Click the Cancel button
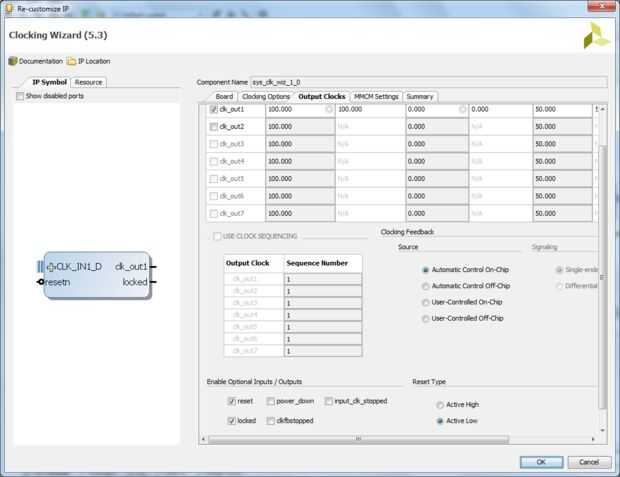The height and width of the screenshot is (477, 620). 589,462
